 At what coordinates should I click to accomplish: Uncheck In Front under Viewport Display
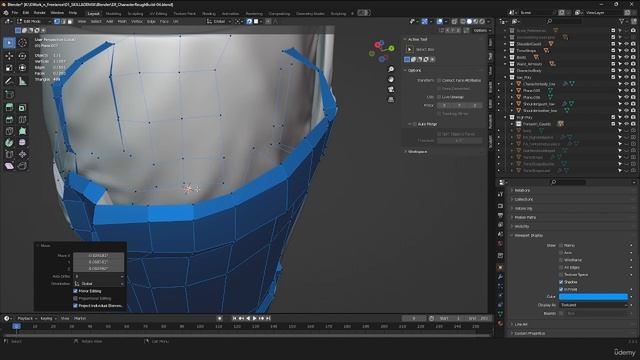click(x=561, y=289)
